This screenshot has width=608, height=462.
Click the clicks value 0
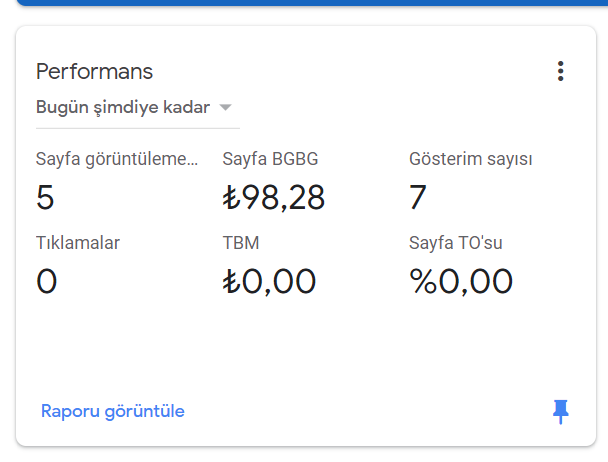(47, 281)
